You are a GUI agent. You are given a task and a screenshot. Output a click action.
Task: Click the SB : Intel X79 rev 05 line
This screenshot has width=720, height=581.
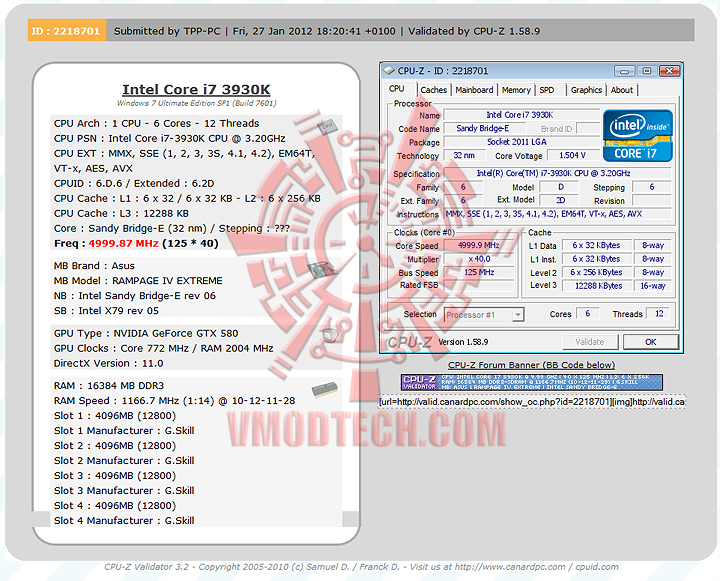[x=106, y=311]
